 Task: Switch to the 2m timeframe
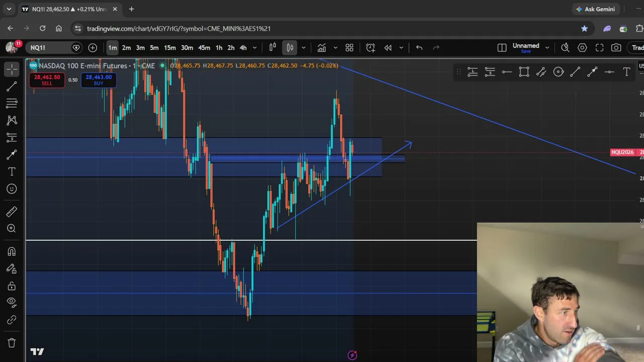click(126, 48)
